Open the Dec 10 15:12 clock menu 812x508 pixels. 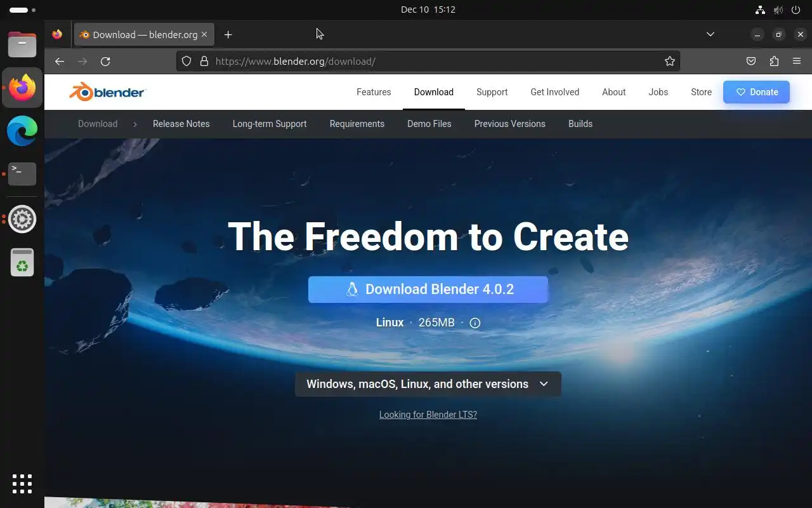428,10
